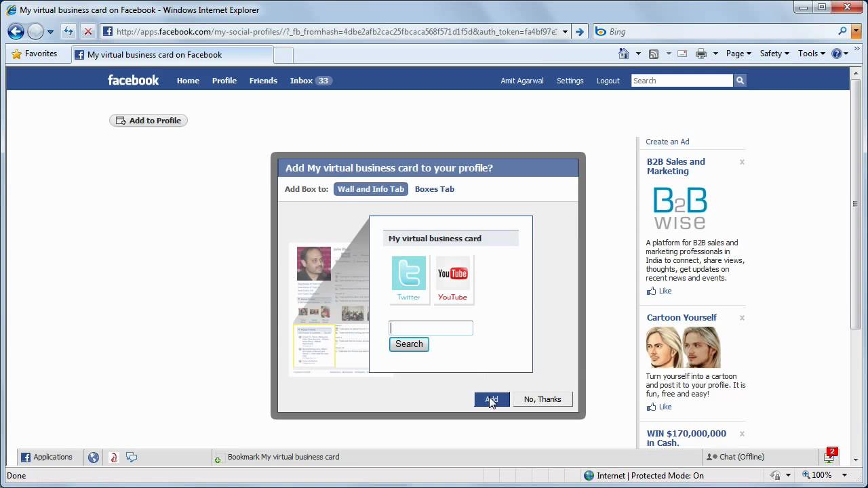This screenshot has height=488, width=868.
Task: Open Facebook Settings link
Action: coord(570,81)
